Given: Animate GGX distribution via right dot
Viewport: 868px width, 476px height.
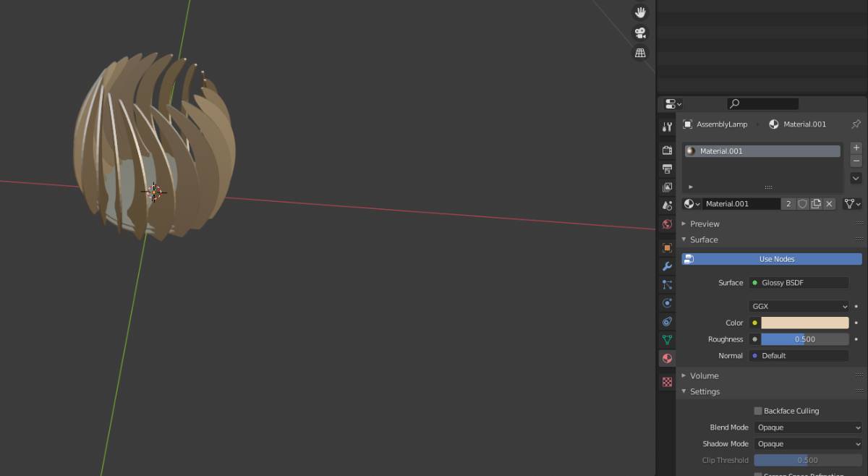Looking at the screenshot, I should pos(856,306).
